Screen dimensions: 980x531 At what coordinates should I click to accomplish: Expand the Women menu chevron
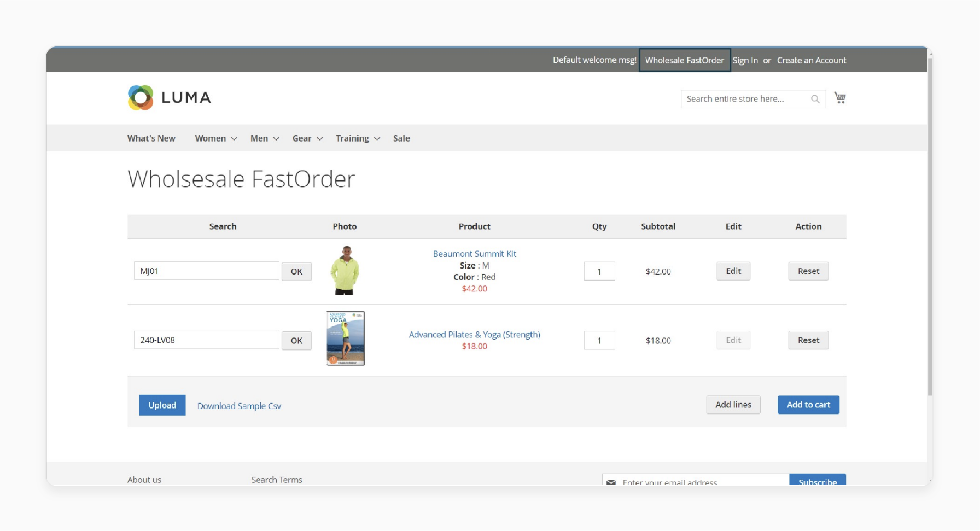[x=234, y=139]
